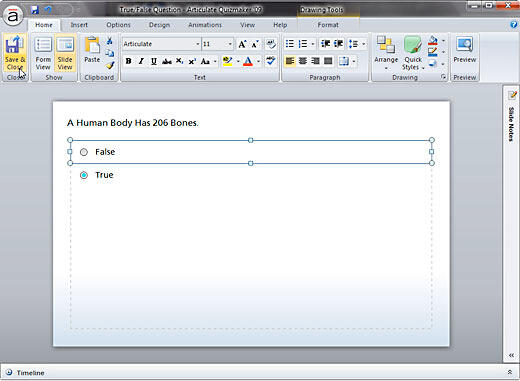Open the Insert ribbon tab
The height and width of the screenshot is (381, 520).
pyautogui.click(x=79, y=25)
